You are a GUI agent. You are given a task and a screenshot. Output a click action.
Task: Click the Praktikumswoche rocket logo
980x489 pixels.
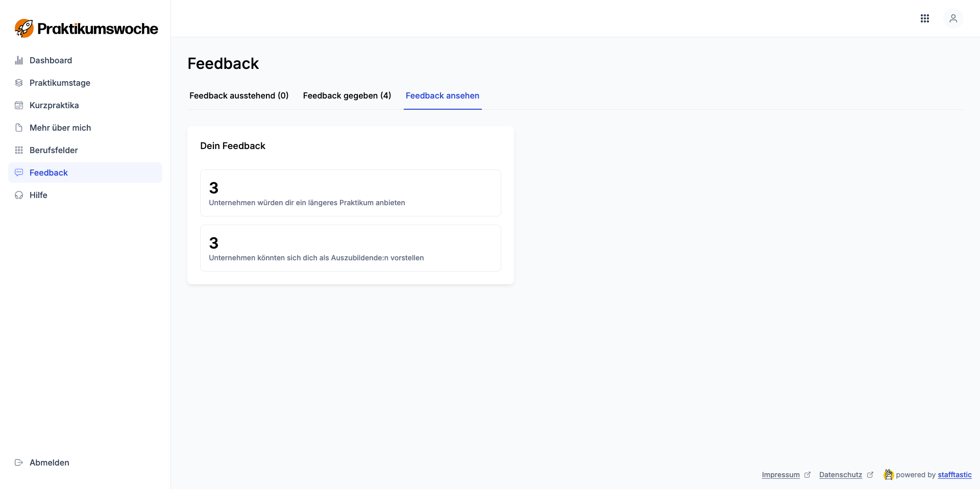point(24,28)
